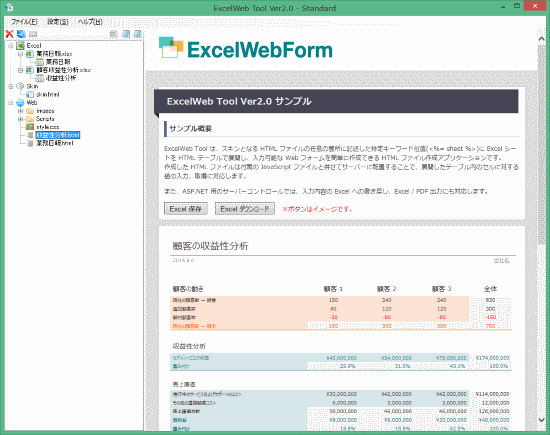Screen dimensions: 550x435
Task: Click the ExcelWeb Tool Ver2.0 サンプル banner
Action: (336, 101)
